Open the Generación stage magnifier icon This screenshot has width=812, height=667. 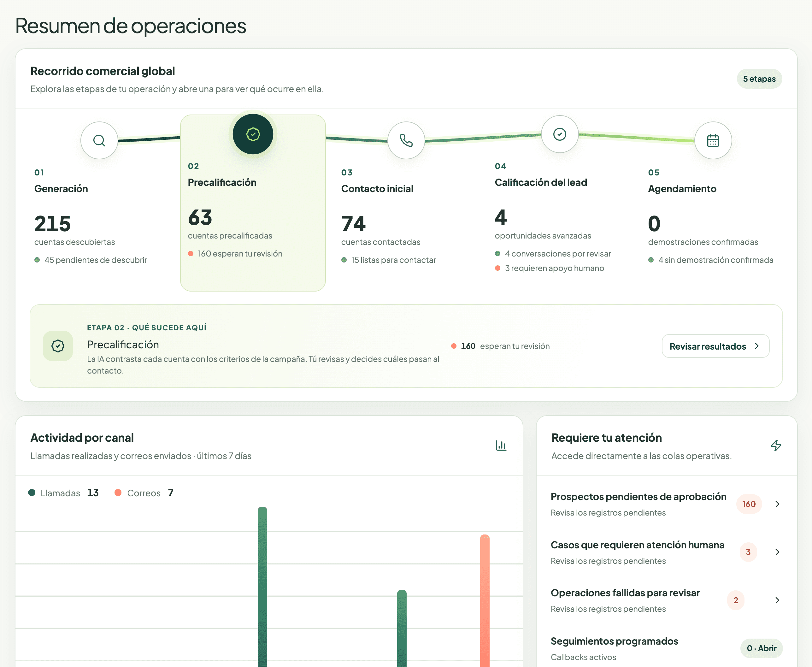[99, 141]
